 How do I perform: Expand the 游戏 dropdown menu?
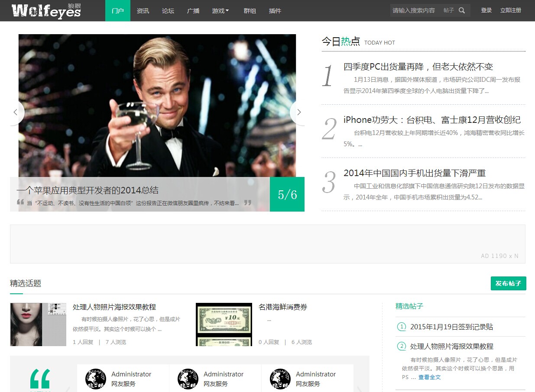pos(220,11)
